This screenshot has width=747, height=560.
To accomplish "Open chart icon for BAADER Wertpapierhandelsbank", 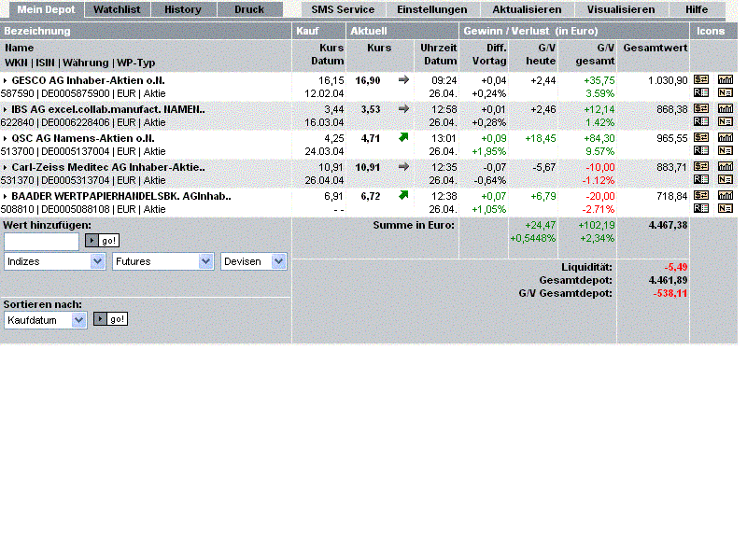I will [x=726, y=196].
